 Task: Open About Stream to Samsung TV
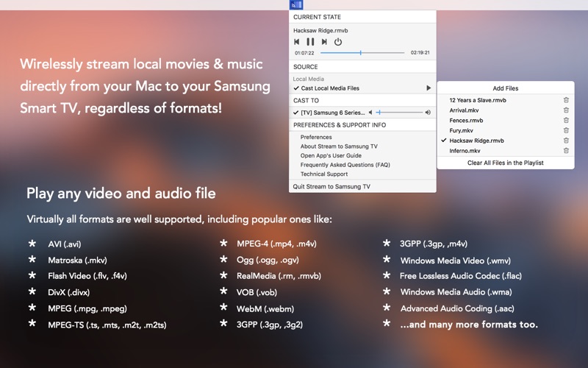tap(339, 146)
